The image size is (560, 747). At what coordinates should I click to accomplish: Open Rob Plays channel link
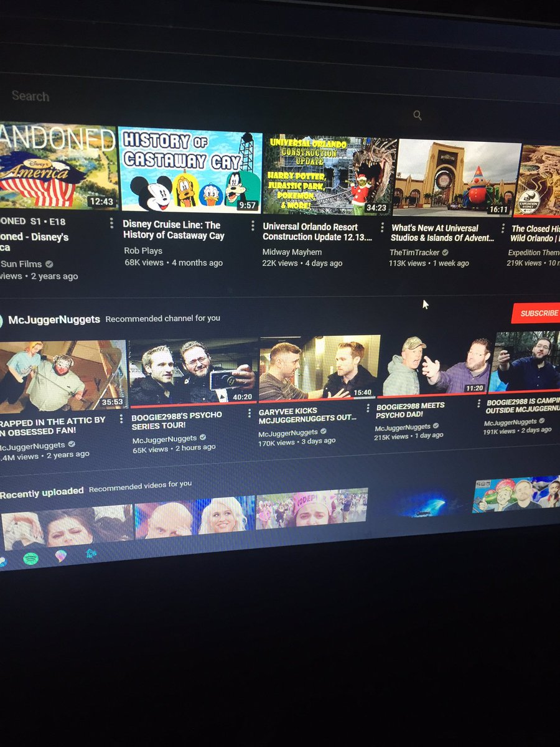[x=142, y=251]
